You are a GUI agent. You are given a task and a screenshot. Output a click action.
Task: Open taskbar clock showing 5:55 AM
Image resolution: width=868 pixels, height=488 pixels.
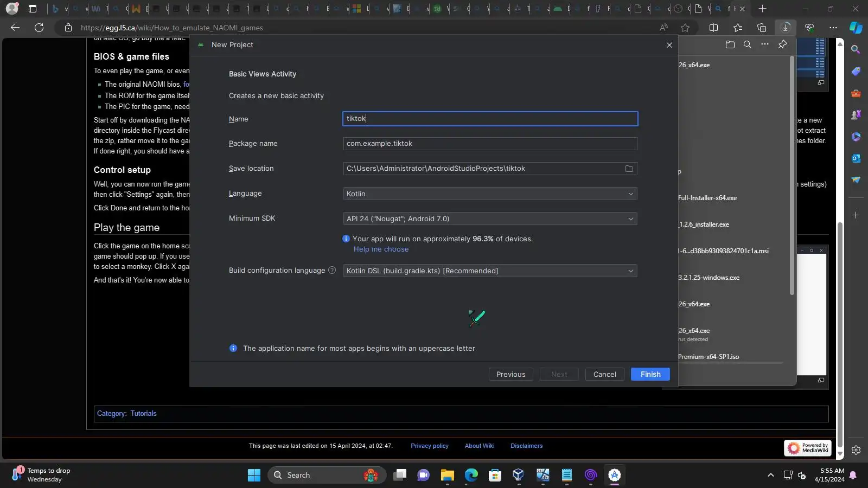pos(829,475)
